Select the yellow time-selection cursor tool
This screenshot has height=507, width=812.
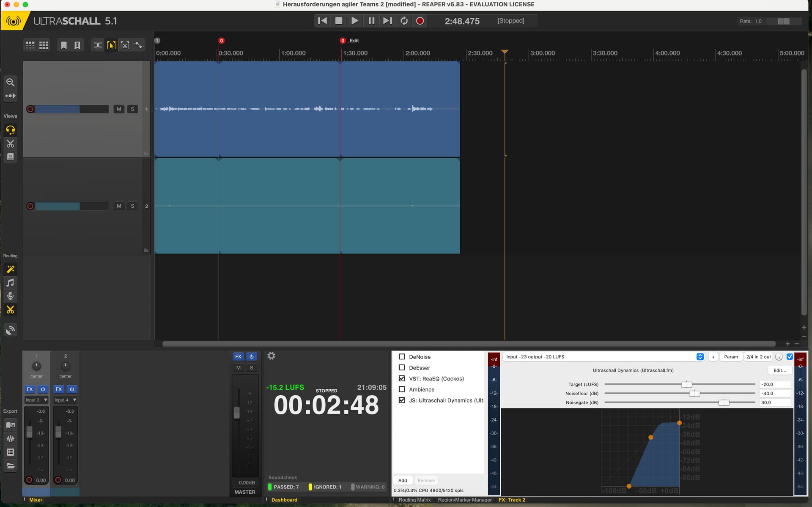(111, 45)
